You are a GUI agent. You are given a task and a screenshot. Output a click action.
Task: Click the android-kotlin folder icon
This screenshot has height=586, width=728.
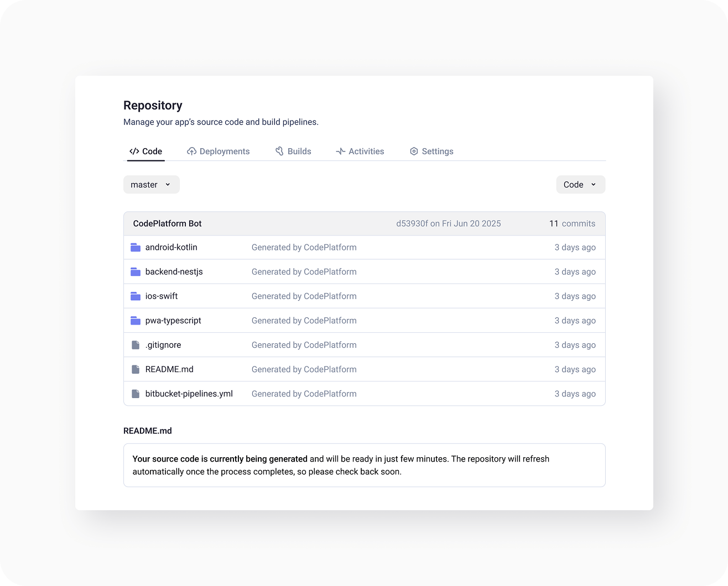pos(136,247)
